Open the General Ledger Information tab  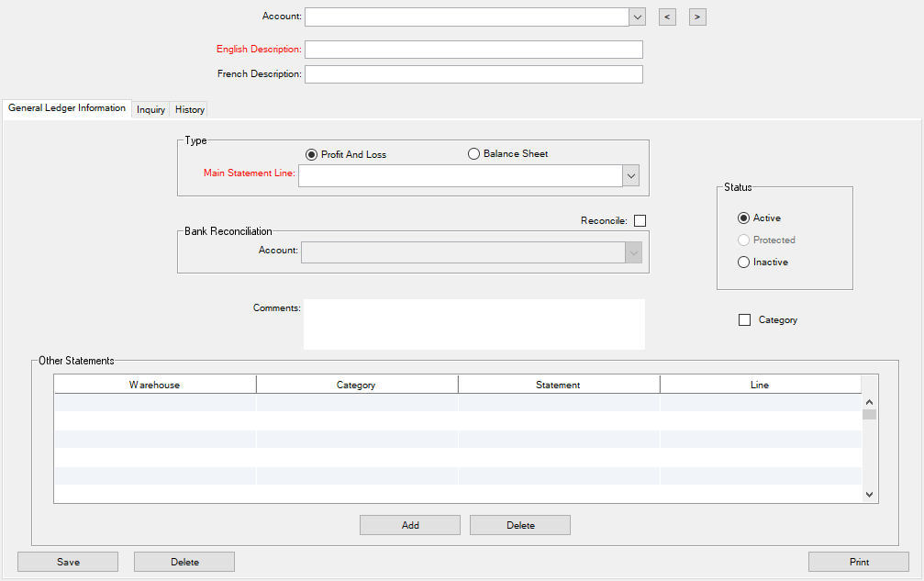tap(67, 108)
